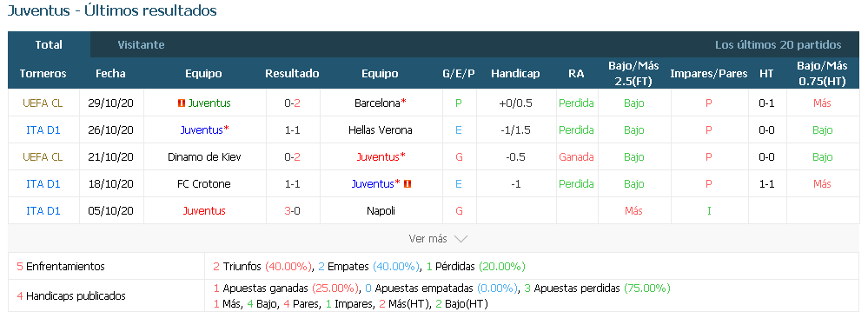This screenshot has height=325, width=868.
Task: Open Los últimos 20 partidos selector
Action: tap(778, 45)
